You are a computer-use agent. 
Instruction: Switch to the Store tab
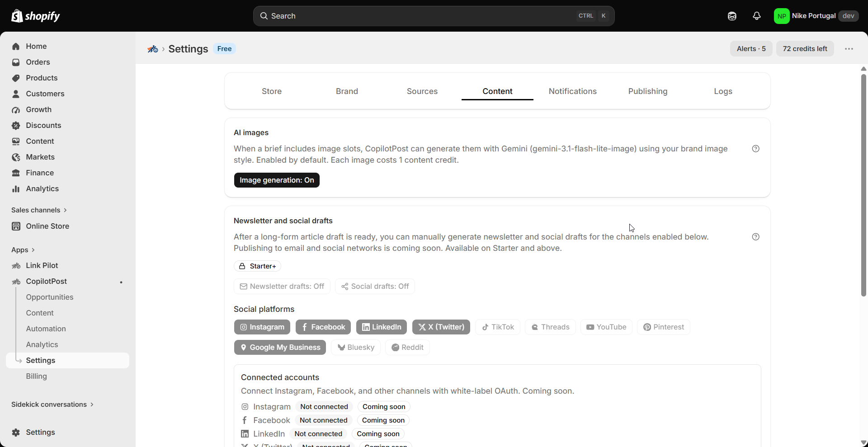tap(272, 91)
